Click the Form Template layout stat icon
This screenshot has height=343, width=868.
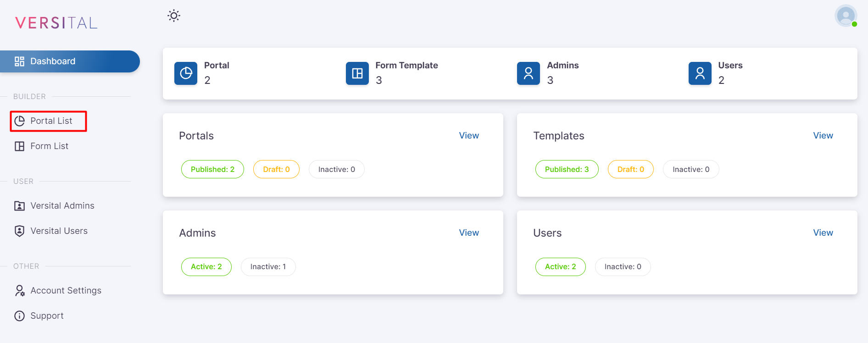(x=357, y=73)
